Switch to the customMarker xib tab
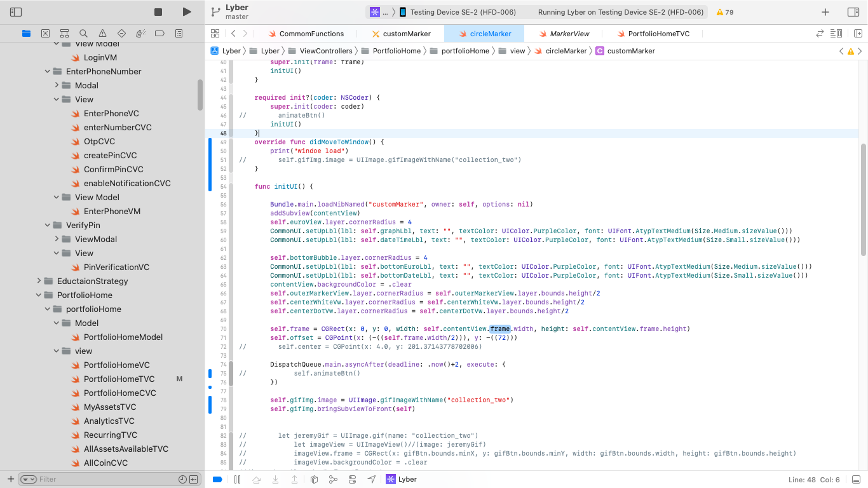Image resolution: width=868 pixels, height=488 pixels. (x=401, y=34)
